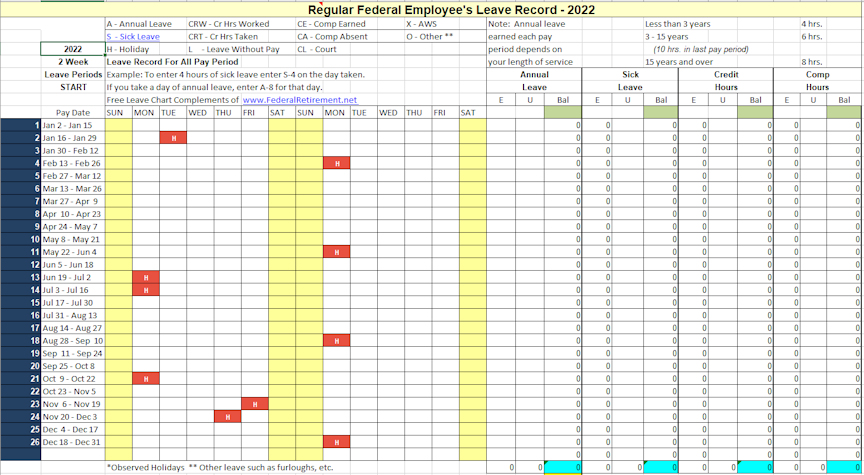Select the Comp Hours section header
Screen dimensions: 864x475
click(817, 80)
